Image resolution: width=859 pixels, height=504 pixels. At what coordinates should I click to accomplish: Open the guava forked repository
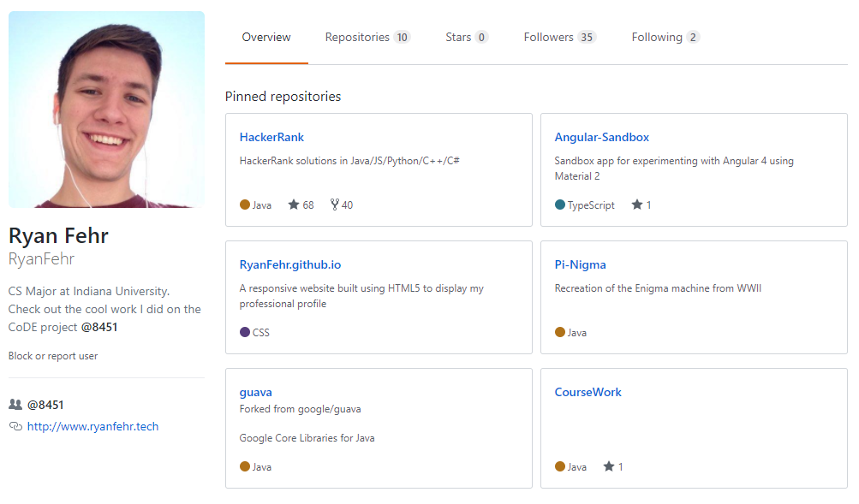click(x=254, y=392)
